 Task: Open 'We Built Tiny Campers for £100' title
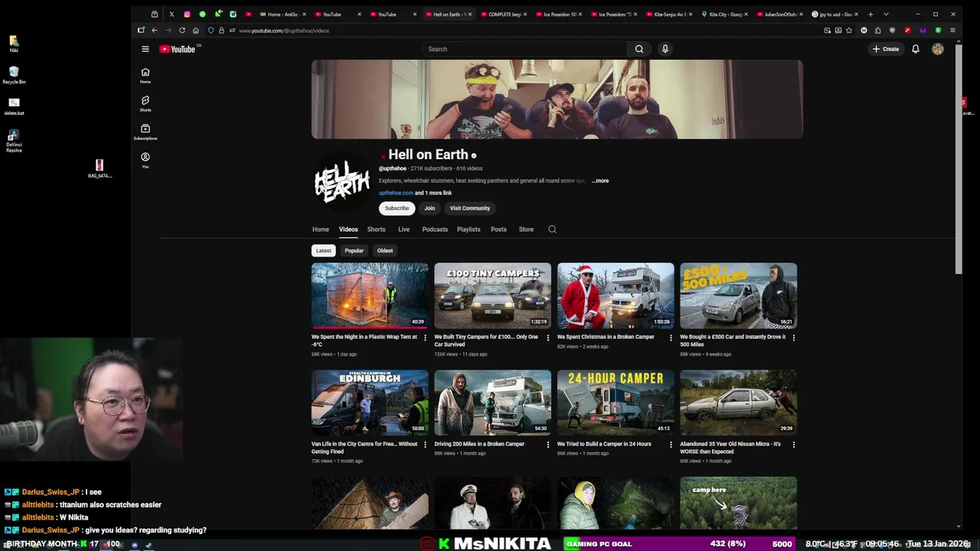click(486, 341)
